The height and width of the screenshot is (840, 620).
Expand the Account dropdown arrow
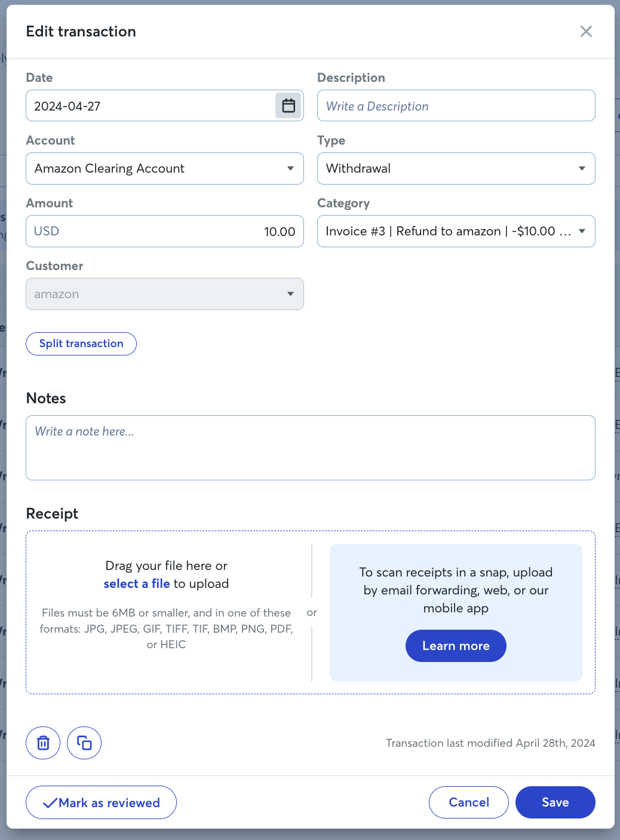(290, 168)
